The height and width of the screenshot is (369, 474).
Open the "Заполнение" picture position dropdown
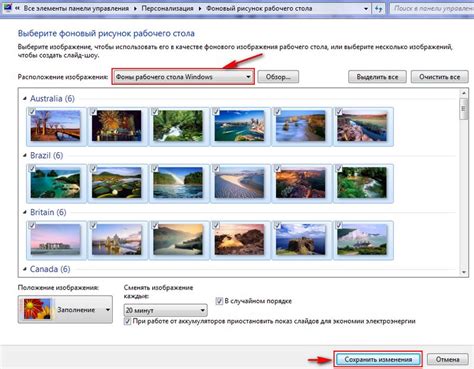[x=65, y=309]
